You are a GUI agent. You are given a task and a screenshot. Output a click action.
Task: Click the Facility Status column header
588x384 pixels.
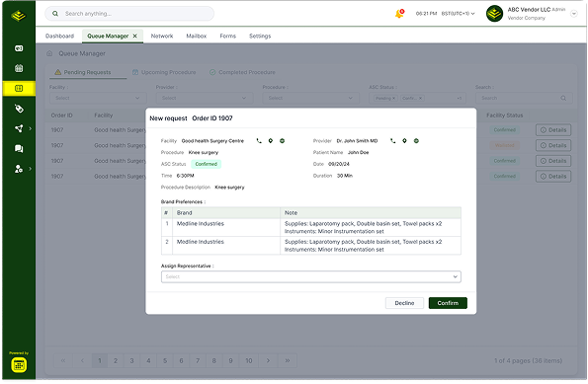point(504,115)
